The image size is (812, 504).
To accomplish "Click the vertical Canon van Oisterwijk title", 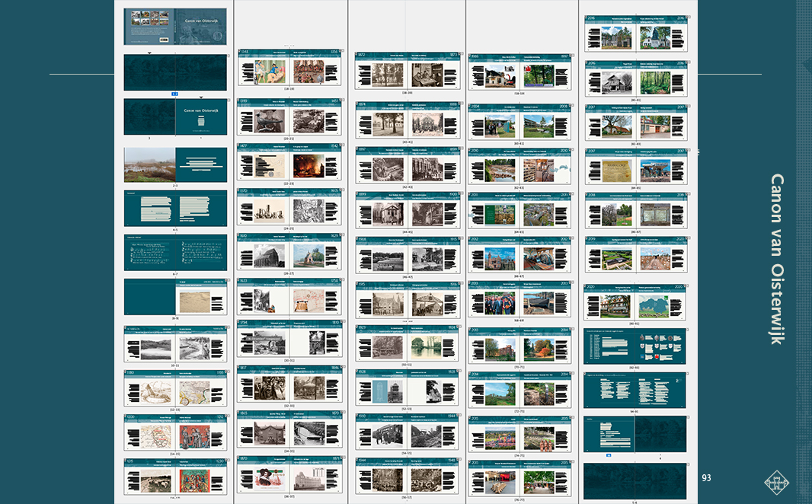I will tap(776, 259).
